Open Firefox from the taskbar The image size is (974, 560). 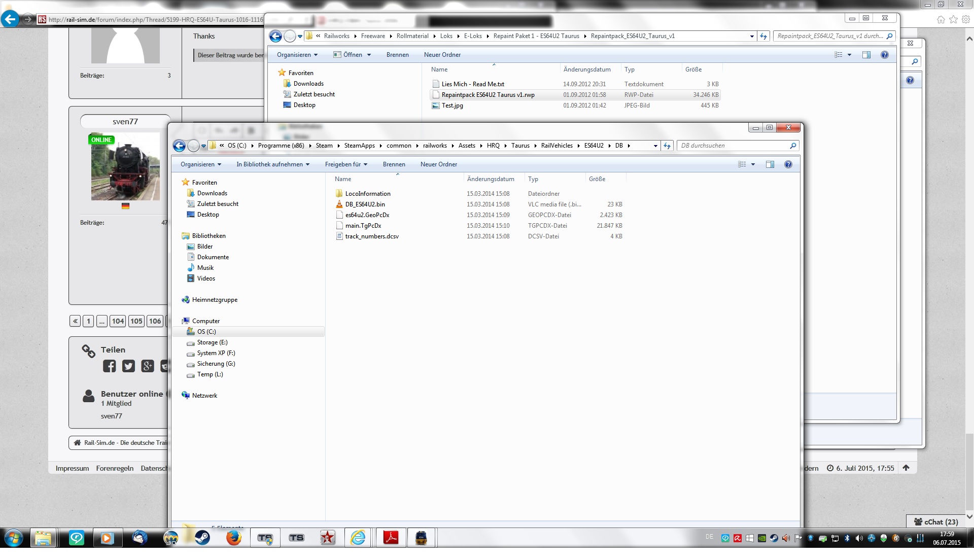[233, 538]
